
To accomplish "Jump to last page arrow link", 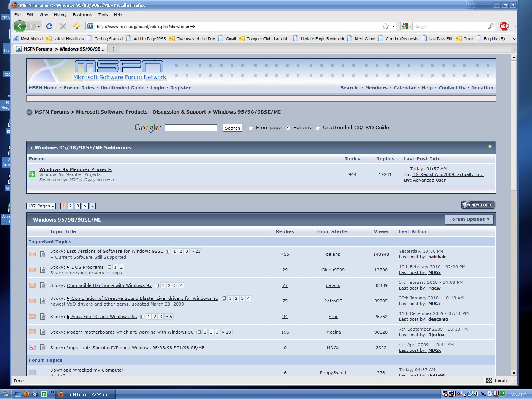I will tap(93, 206).
